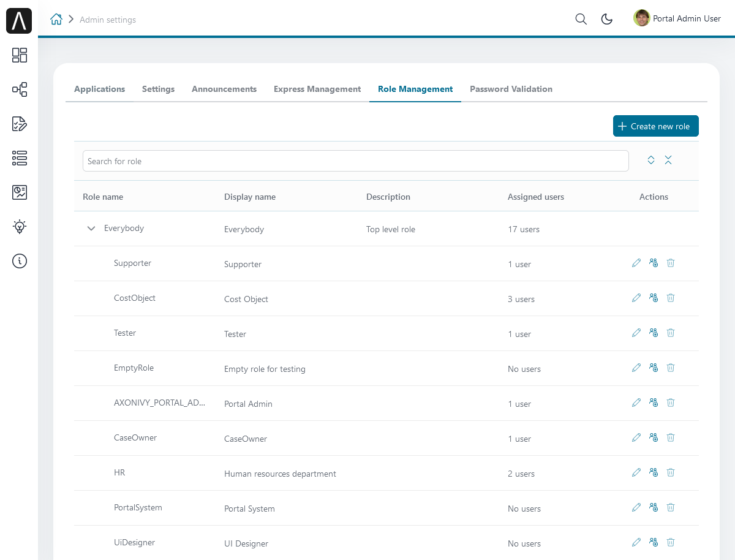Screen dimensions: 735x560
Task: Click the Assigned users column header
Action: (x=536, y=197)
